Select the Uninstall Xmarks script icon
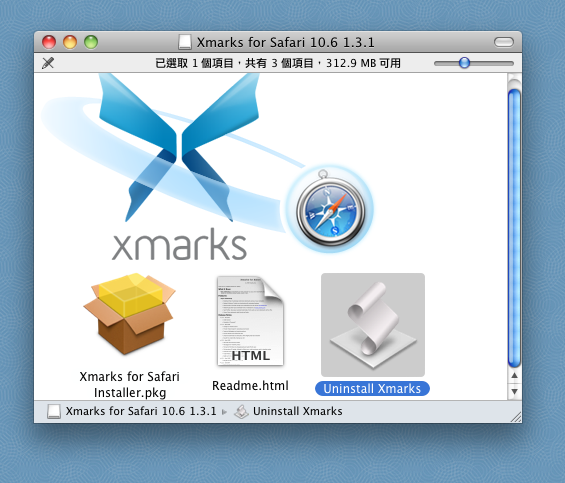Image resolution: width=565 pixels, height=483 pixels. tap(373, 325)
